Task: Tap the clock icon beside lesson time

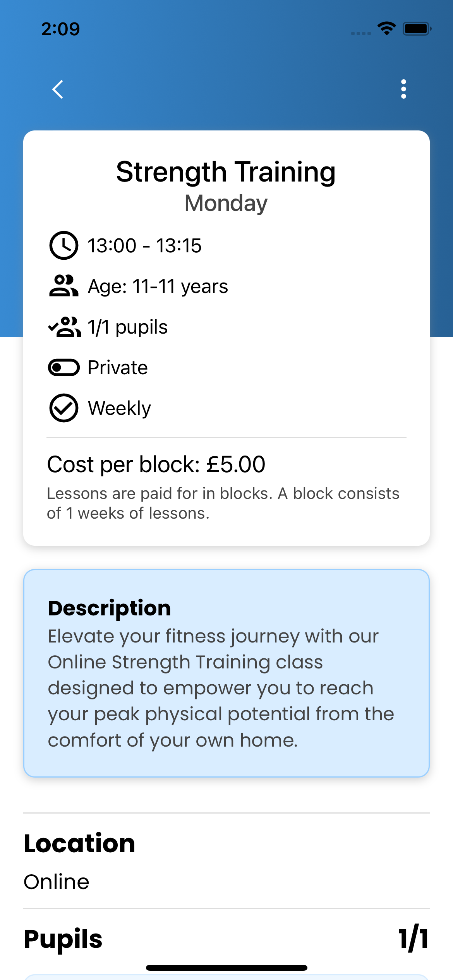Action: click(x=64, y=245)
